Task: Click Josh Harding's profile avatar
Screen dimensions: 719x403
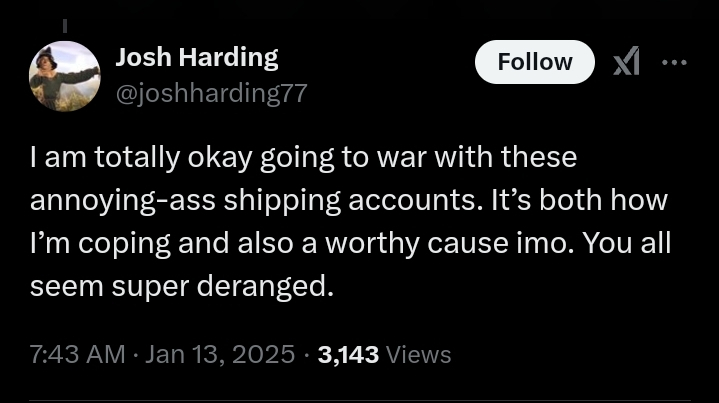Action: pos(64,76)
